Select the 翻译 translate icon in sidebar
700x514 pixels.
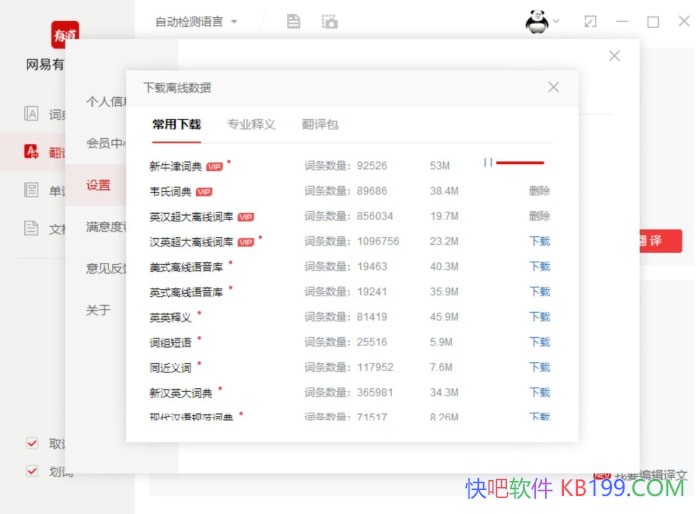pos(32,152)
